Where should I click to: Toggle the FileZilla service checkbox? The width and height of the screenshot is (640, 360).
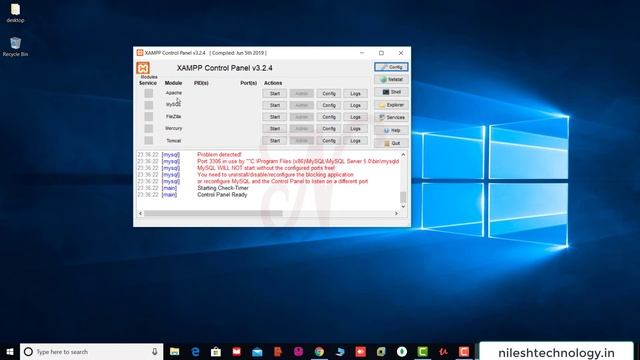tap(149, 117)
